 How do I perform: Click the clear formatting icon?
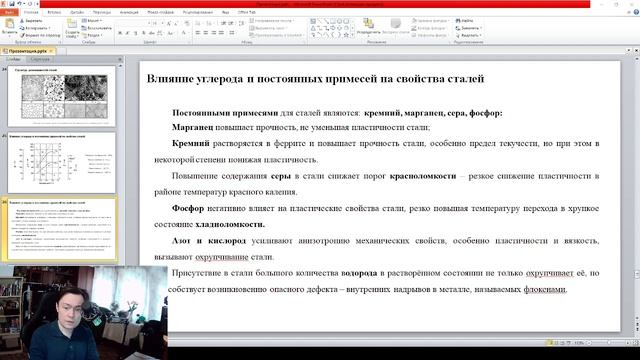click(x=187, y=24)
